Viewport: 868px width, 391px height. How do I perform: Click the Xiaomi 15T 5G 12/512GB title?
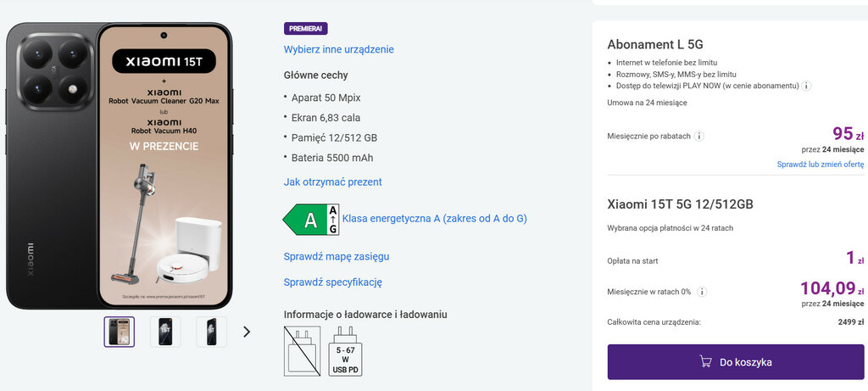[x=680, y=204]
